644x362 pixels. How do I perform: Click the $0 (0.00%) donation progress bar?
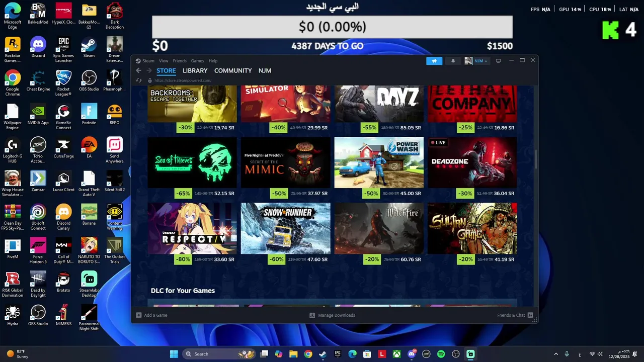click(332, 27)
